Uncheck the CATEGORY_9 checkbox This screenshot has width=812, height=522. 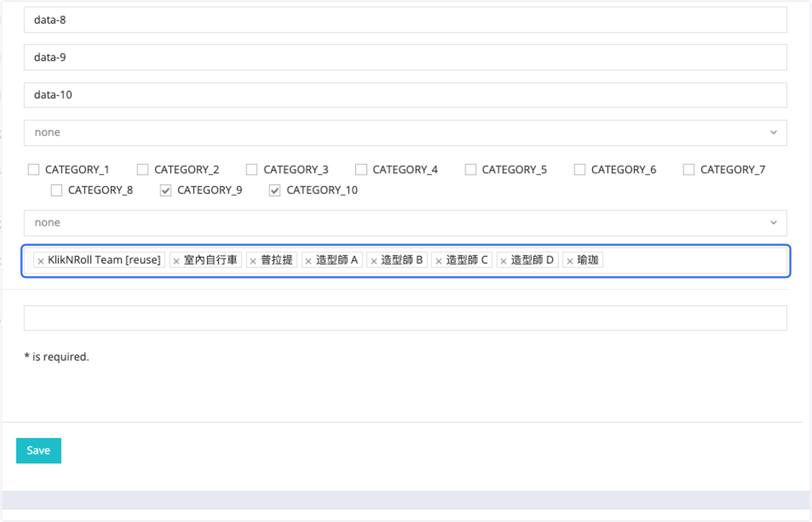pos(165,191)
